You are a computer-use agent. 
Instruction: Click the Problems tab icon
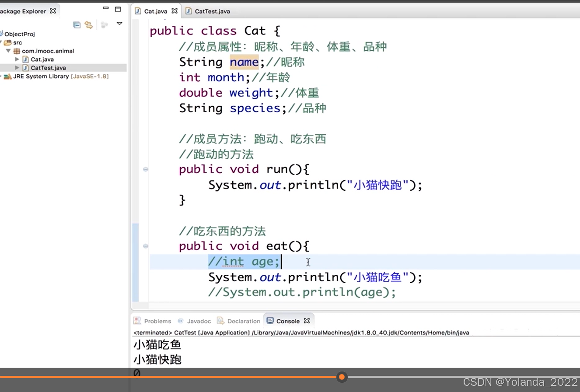click(x=137, y=321)
